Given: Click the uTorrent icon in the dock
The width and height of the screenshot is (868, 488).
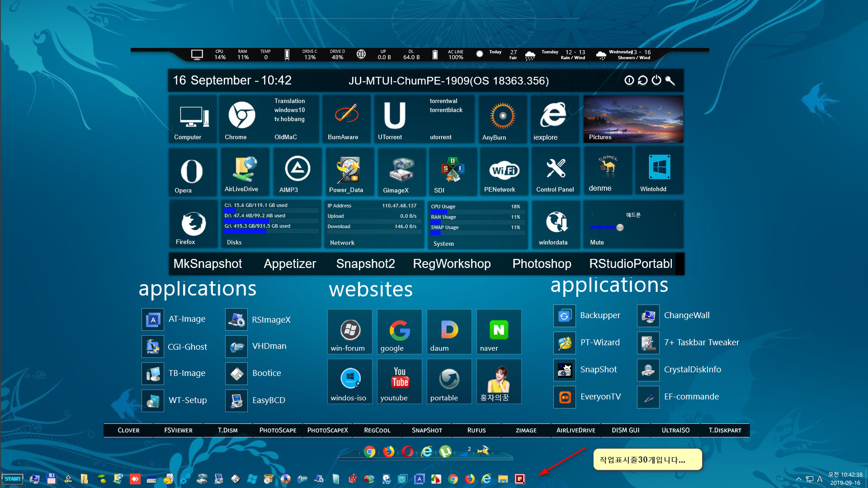Looking at the screenshot, I should click(x=445, y=451).
